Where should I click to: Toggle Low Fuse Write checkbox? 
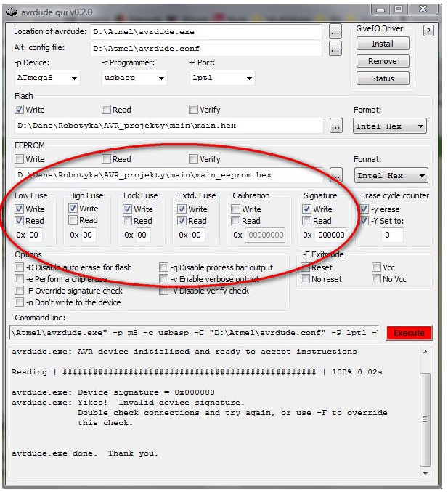pyautogui.click(x=19, y=209)
